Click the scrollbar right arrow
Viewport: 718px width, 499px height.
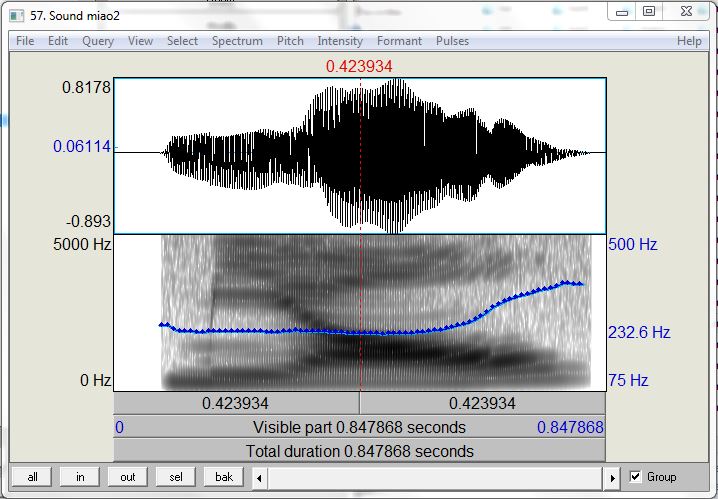(x=612, y=478)
